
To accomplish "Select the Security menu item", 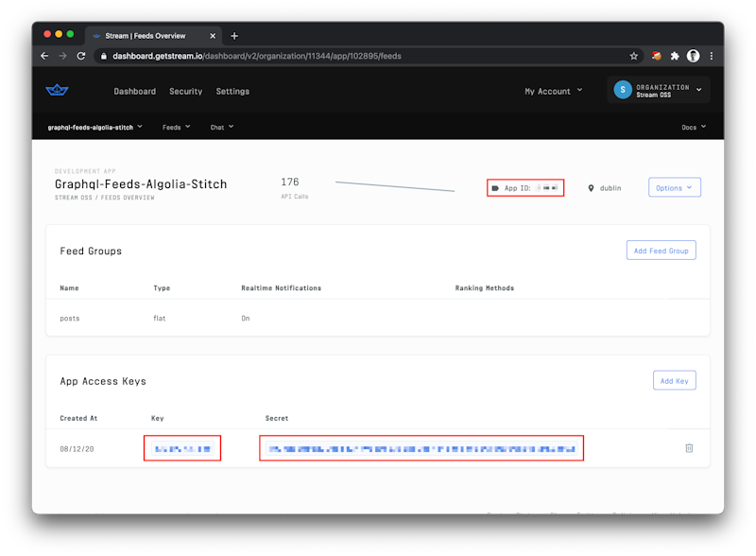I will (185, 91).
